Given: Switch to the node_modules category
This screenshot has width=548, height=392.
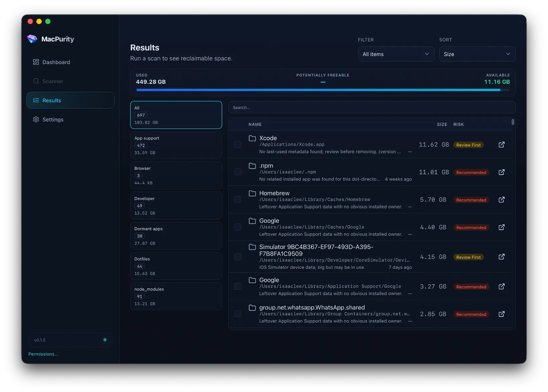Looking at the screenshot, I should [176, 296].
